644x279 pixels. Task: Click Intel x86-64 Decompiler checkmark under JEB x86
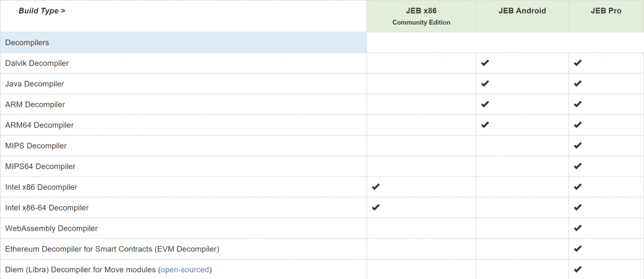coord(376,207)
